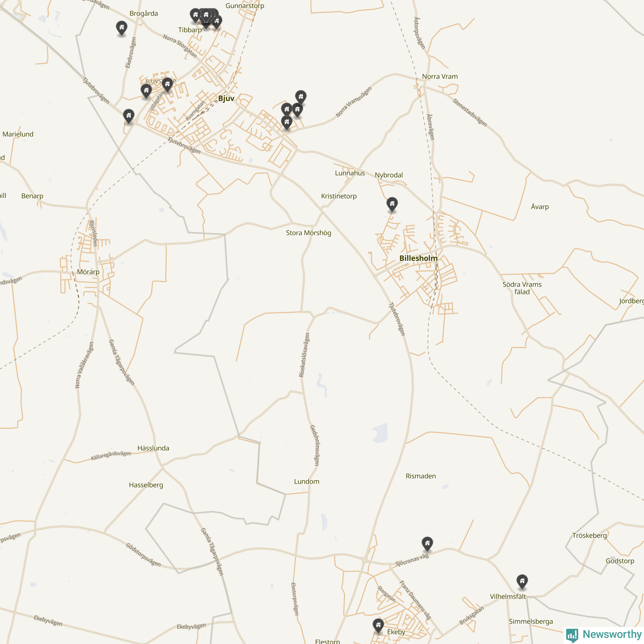Click southernmost house marker east of Bjuv
This screenshot has height=644, width=644.
point(287,123)
